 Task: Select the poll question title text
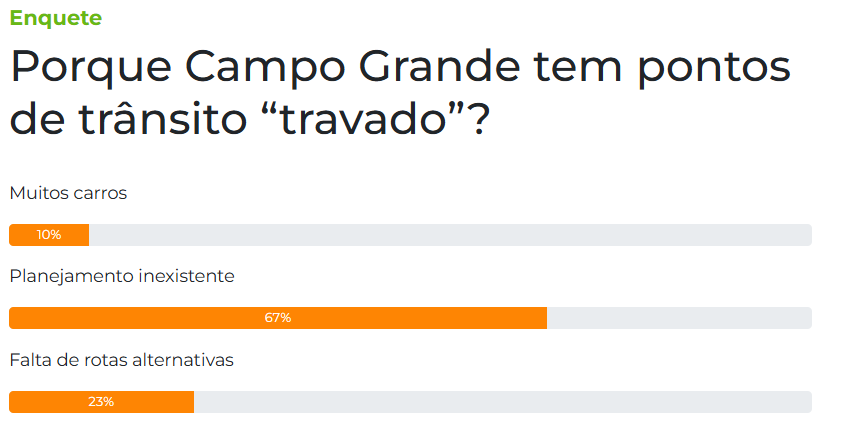(x=400, y=93)
